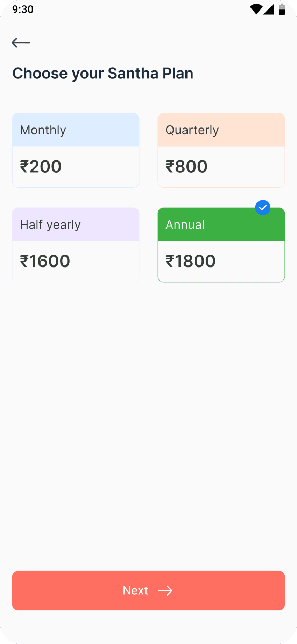Click the battery status icon

(x=282, y=9)
